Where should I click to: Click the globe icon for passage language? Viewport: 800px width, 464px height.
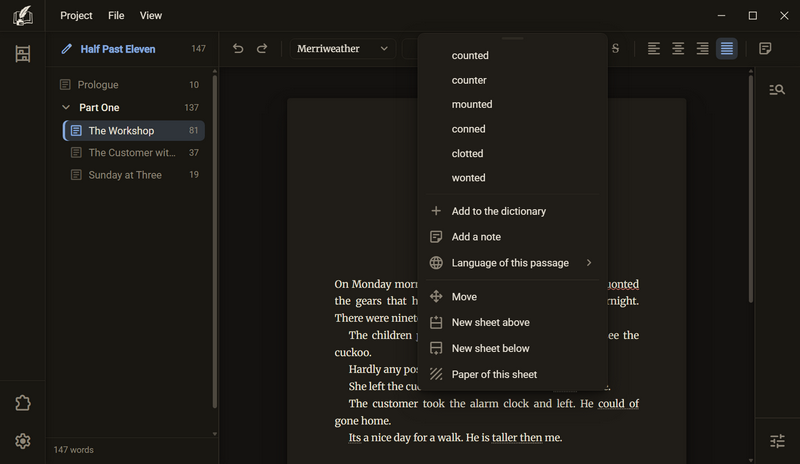[436, 263]
